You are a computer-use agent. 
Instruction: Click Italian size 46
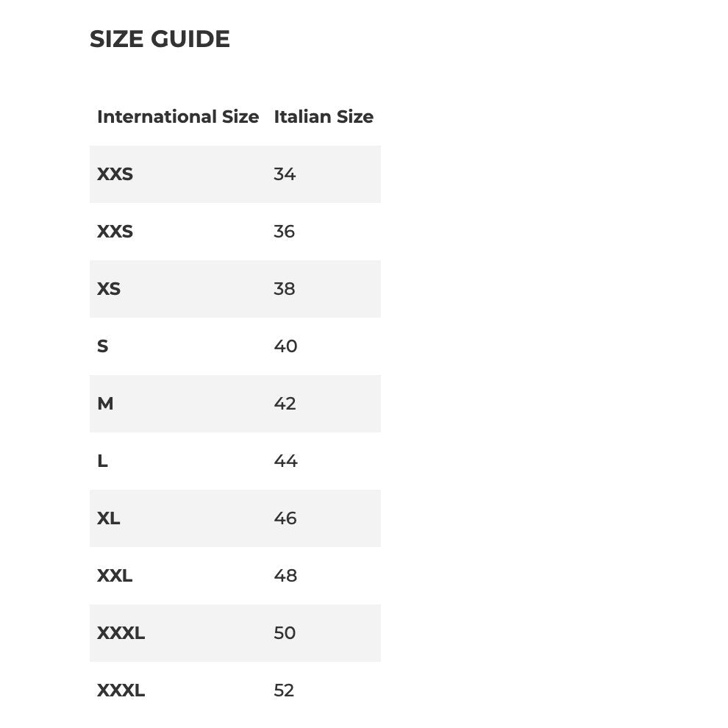(285, 518)
